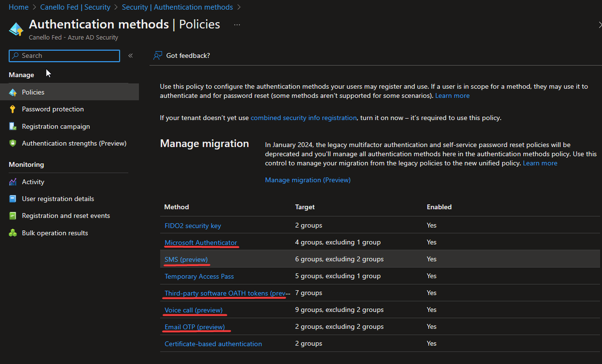Viewport: 602px width, 364px height.
Task: Click the Got feedback icon
Action: 158,56
